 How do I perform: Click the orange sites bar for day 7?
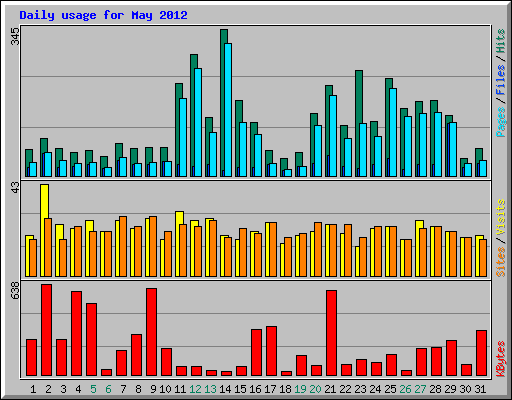[x=123, y=247]
